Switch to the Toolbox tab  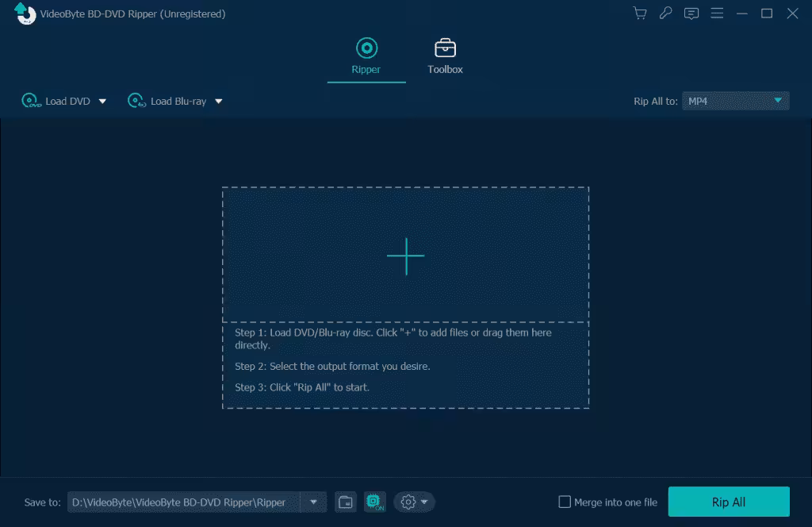coord(445,56)
